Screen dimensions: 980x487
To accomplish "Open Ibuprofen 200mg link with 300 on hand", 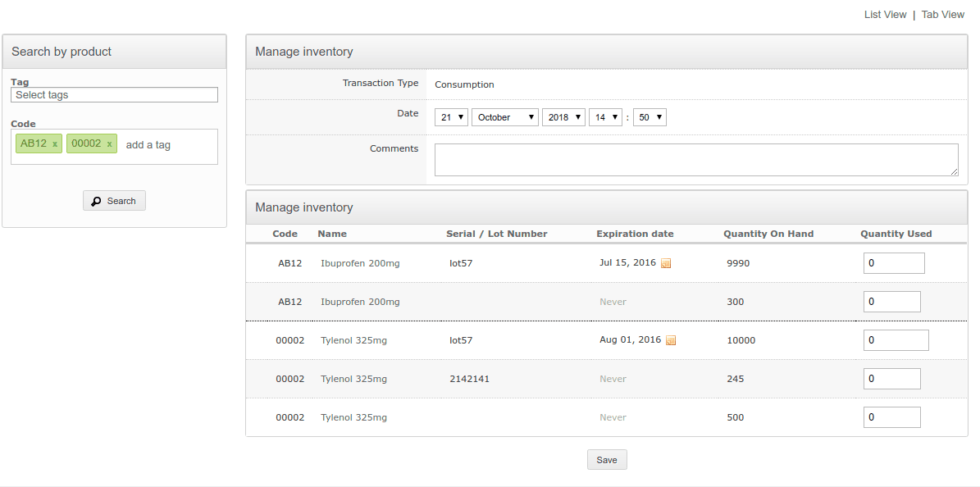I will click(x=360, y=302).
